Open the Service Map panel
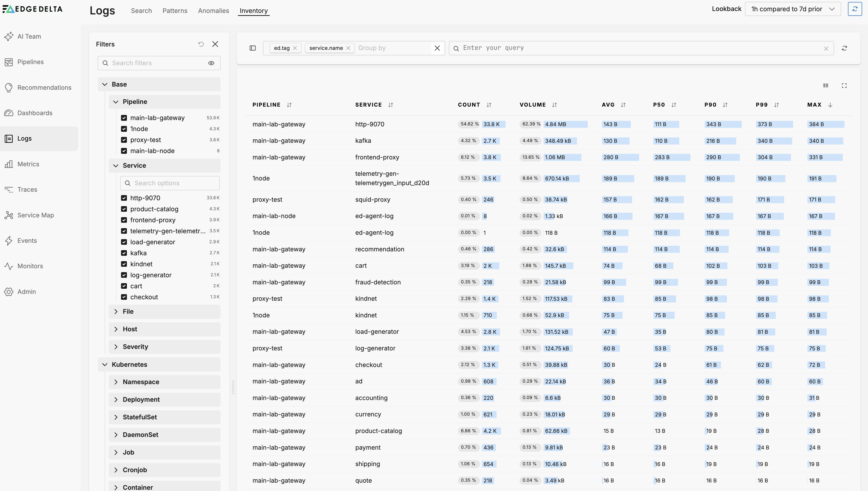The width and height of the screenshot is (868, 491). (x=35, y=215)
